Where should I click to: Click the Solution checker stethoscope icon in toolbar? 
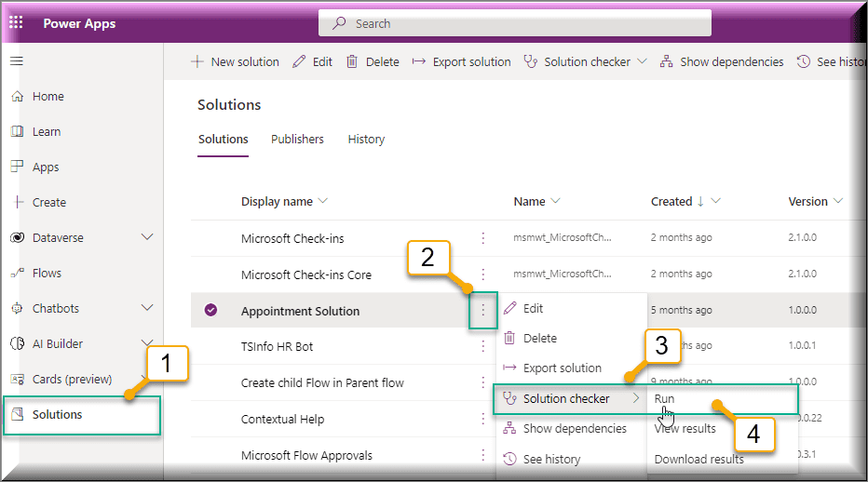pyautogui.click(x=530, y=61)
